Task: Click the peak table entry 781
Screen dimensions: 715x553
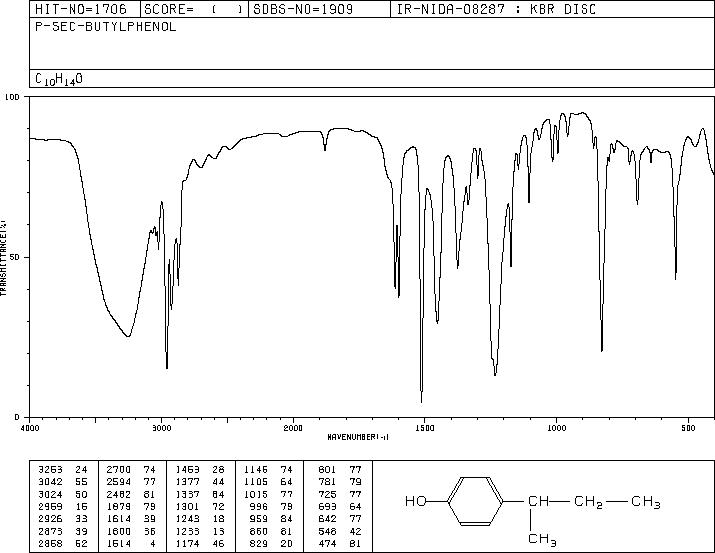Action: (327, 482)
